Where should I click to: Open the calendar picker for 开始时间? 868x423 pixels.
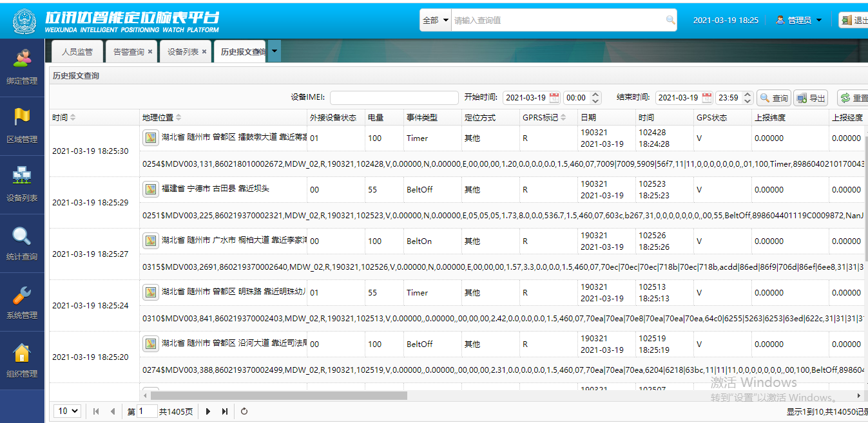click(x=554, y=98)
